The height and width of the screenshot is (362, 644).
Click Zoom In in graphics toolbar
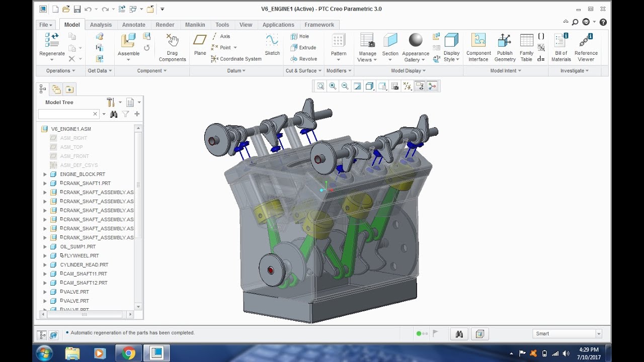pos(333,86)
